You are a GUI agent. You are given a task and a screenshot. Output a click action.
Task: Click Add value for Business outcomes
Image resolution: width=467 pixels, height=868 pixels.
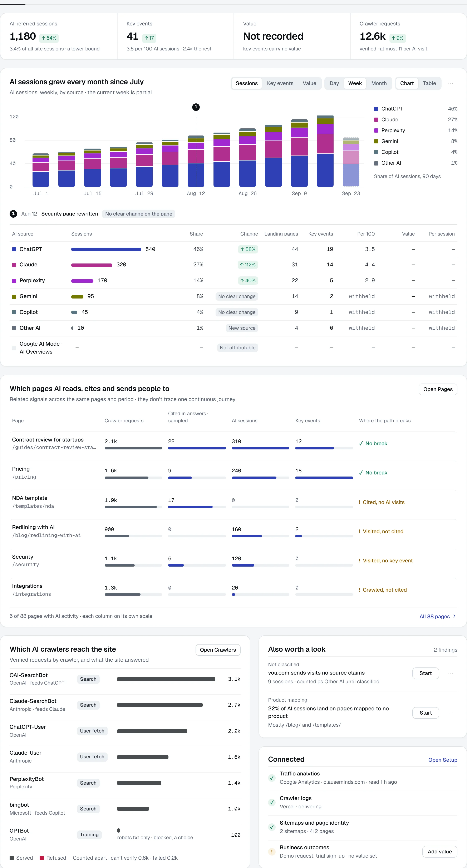click(439, 852)
